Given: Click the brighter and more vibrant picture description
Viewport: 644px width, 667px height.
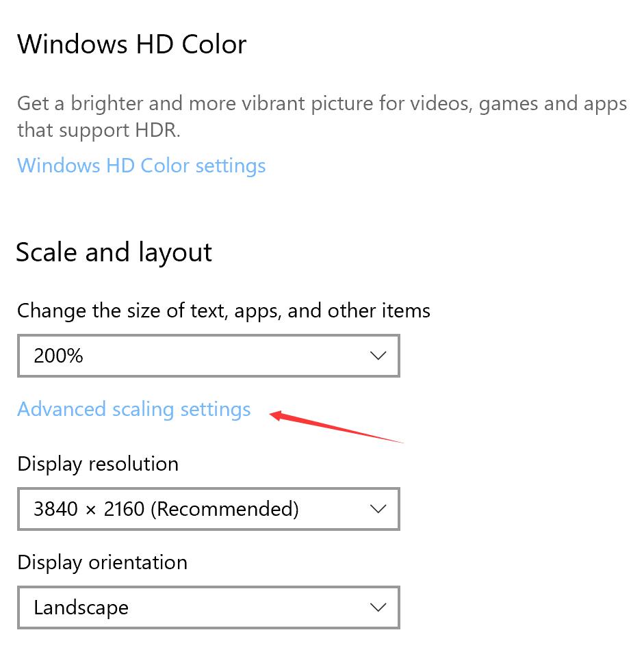Looking at the screenshot, I should click(322, 104).
